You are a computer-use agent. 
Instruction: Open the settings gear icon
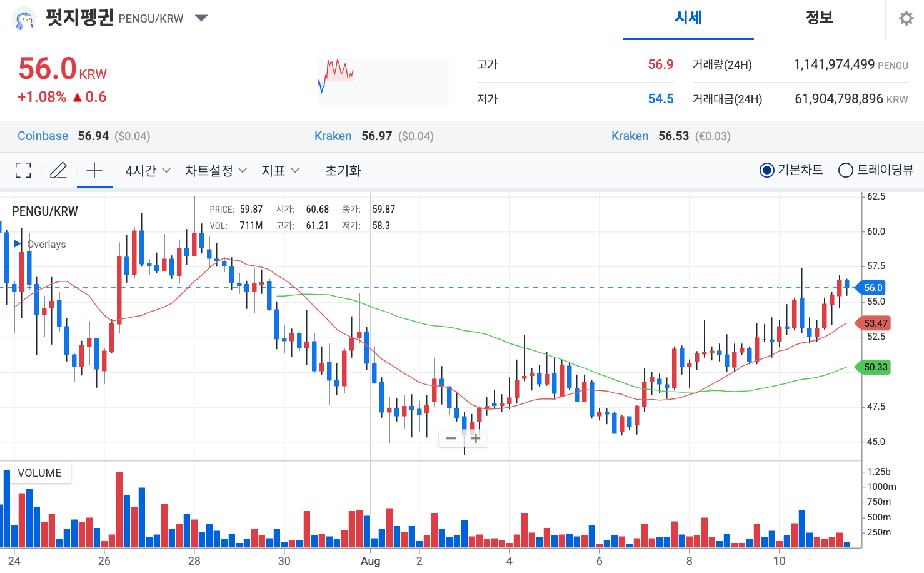coord(906,19)
